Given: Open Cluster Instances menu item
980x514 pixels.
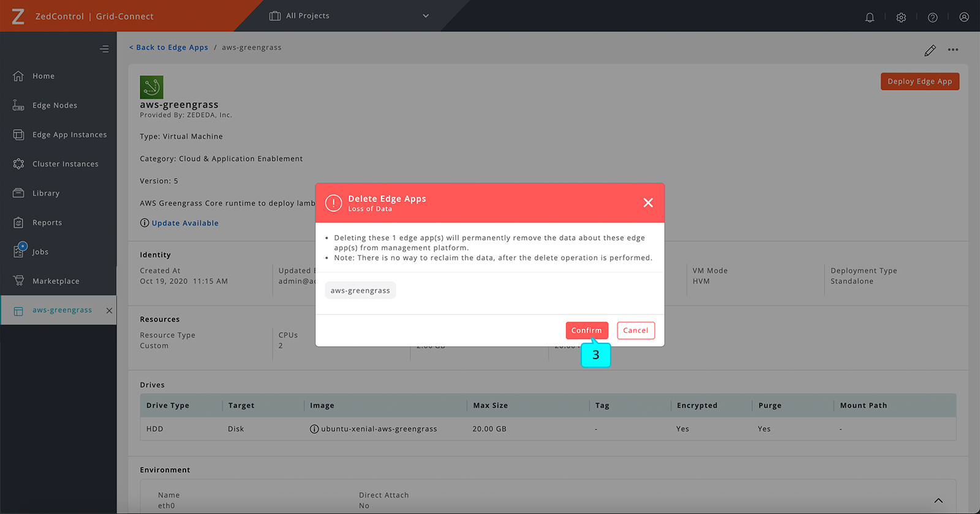Looking at the screenshot, I should pos(66,164).
